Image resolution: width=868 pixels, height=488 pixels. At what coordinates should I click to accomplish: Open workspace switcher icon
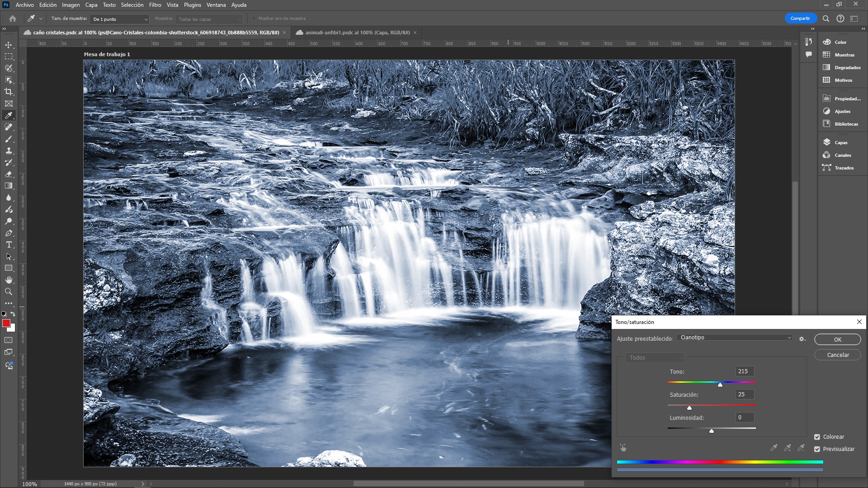tap(854, 19)
